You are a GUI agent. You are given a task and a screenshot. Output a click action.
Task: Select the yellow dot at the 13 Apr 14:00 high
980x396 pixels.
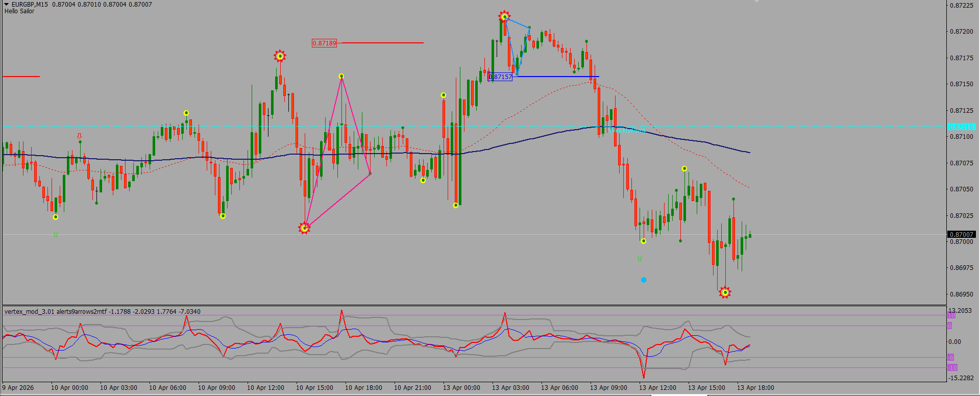tap(684, 168)
